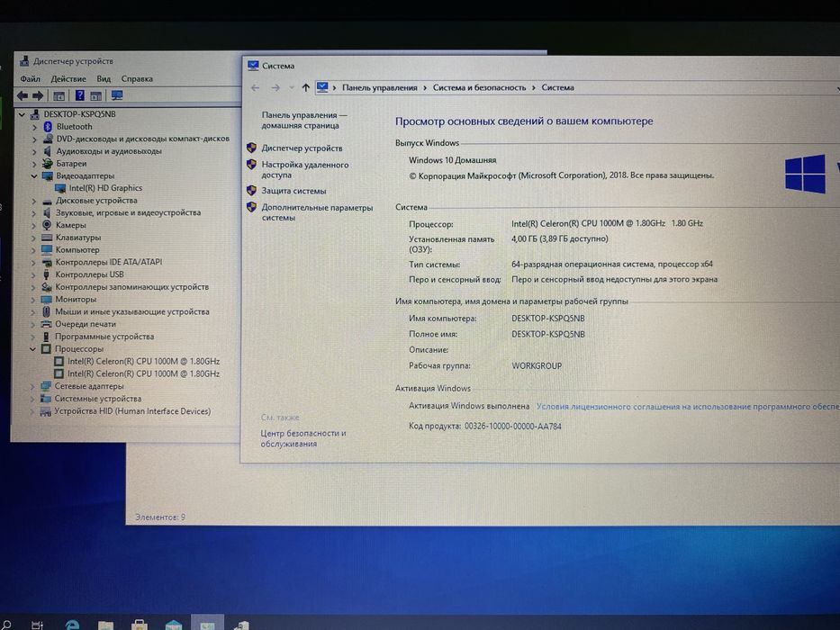Collapse the Видеоадаптеры node
Screen dimensions: 840x630
[34, 175]
